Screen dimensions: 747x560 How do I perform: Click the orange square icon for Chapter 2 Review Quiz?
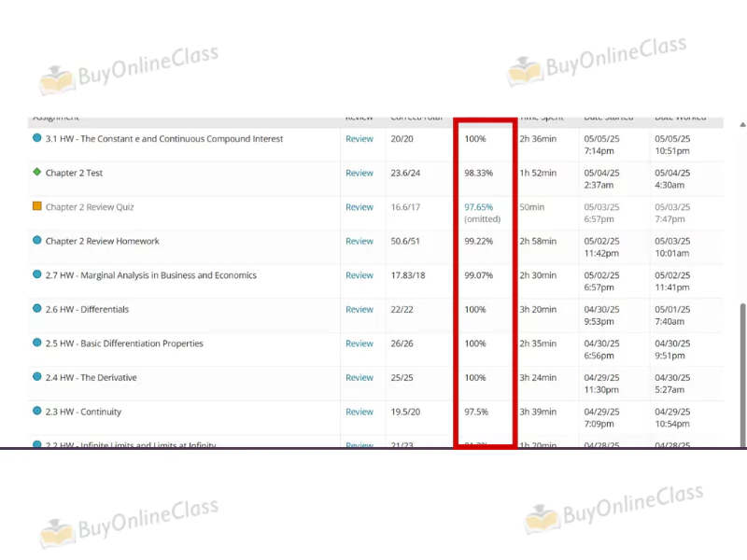click(x=37, y=206)
